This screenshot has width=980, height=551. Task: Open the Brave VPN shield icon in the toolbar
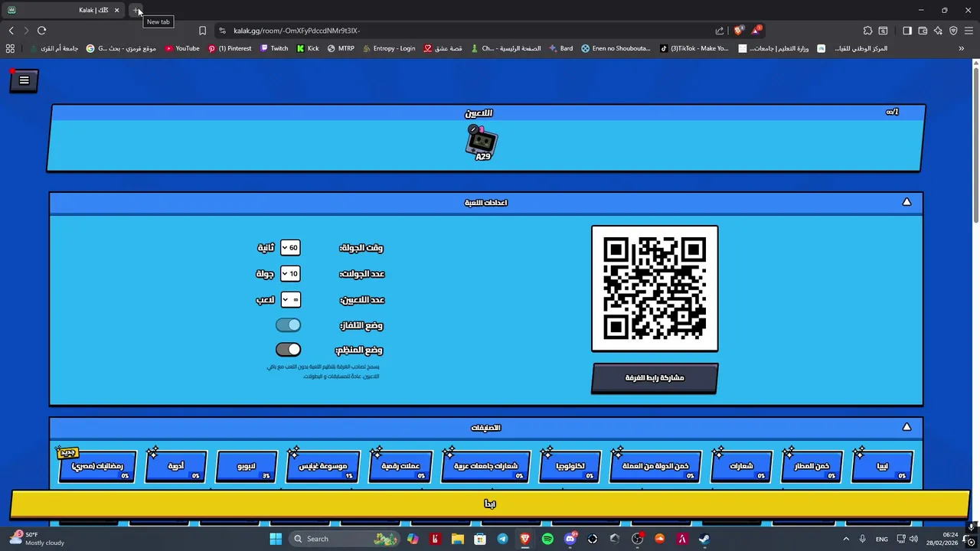click(953, 31)
